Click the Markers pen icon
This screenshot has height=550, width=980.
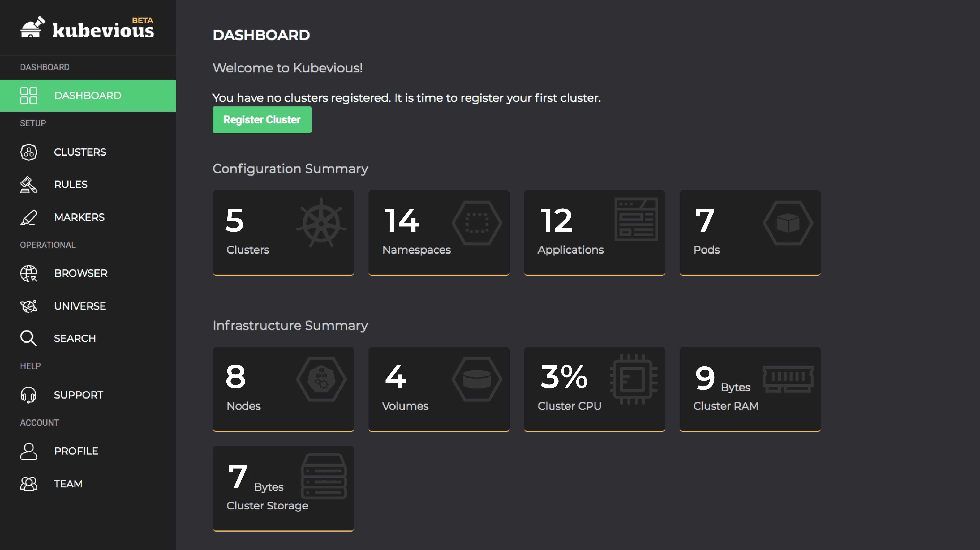pyautogui.click(x=29, y=217)
